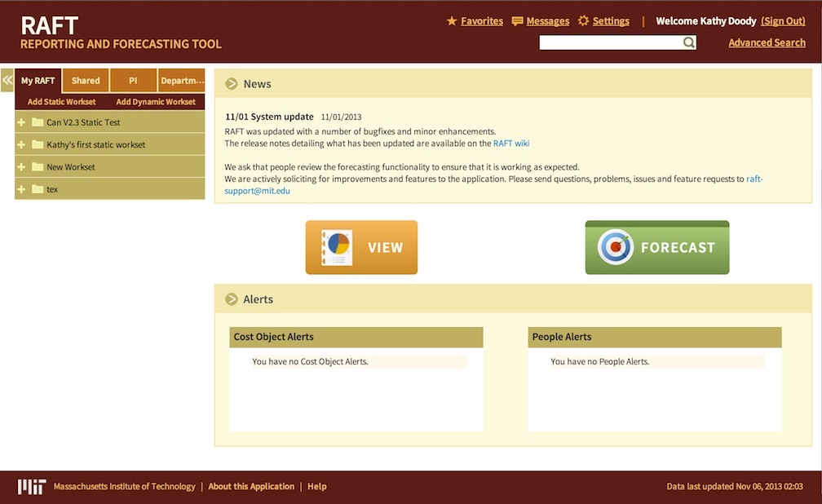The width and height of the screenshot is (822, 504).
Task: Click the folder icon for Kathy's first static workset
Action: pyautogui.click(x=38, y=144)
